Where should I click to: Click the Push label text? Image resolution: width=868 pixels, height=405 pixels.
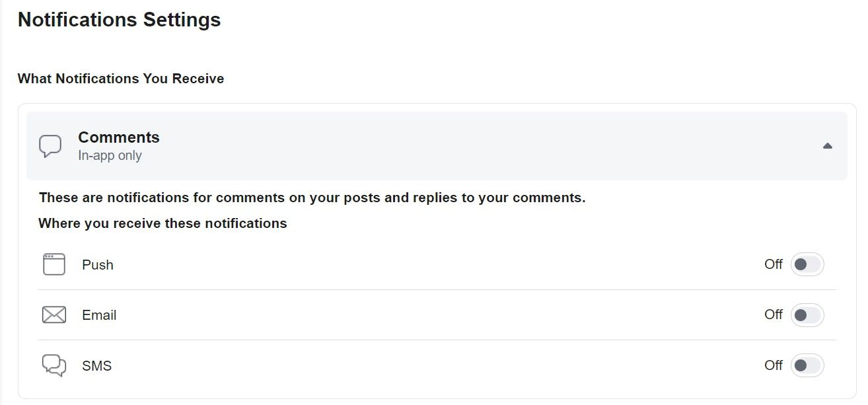97,264
